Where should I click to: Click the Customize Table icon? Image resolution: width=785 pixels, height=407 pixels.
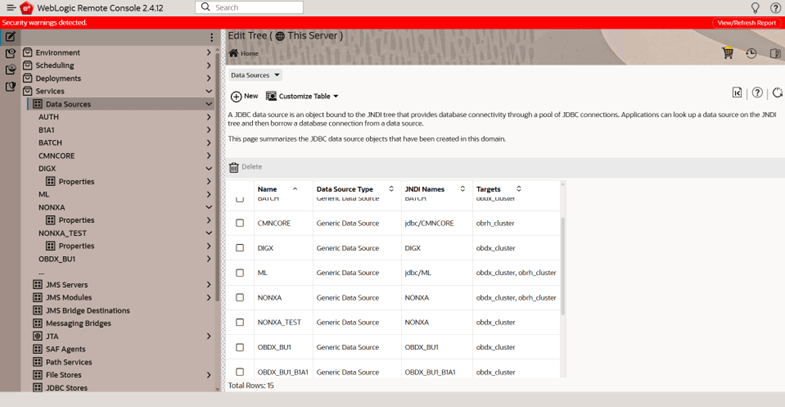pyautogui.click(x=271, y=96)
